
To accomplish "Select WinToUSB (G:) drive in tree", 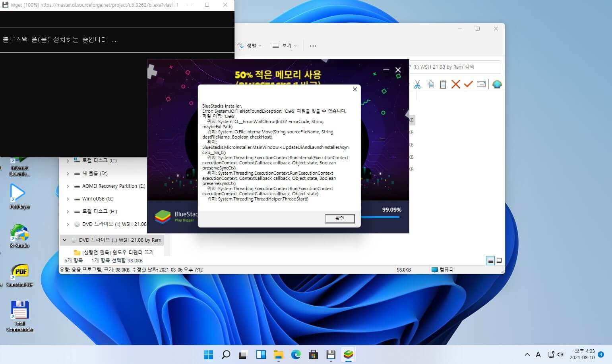I will [94, 199].
